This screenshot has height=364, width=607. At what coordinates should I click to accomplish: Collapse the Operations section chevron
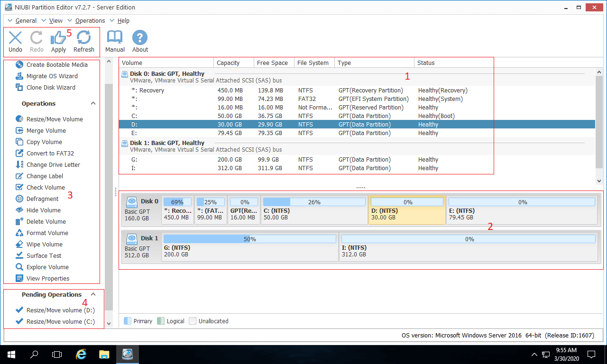(x=93, y=104)
